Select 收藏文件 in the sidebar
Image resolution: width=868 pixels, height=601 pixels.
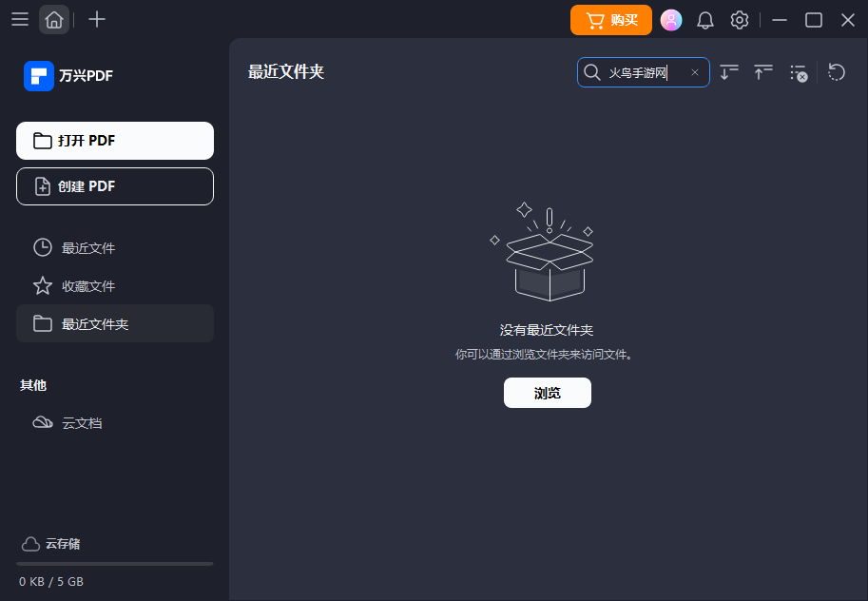pyautogui.click(x=115, y=286)
